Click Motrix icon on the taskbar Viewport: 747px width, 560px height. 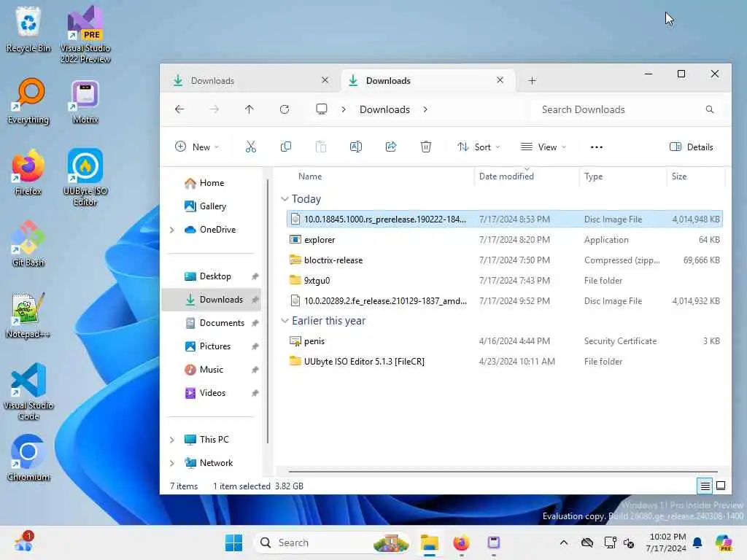point(494,542)
